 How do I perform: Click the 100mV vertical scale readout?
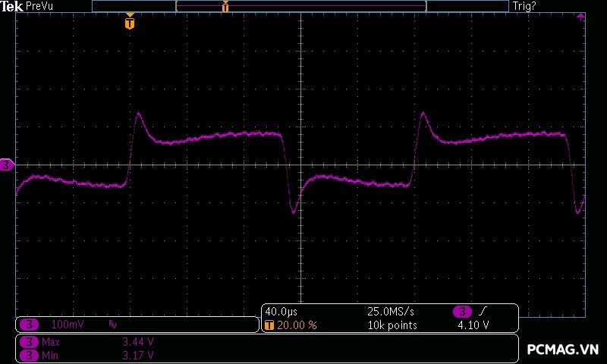[68, 325]
